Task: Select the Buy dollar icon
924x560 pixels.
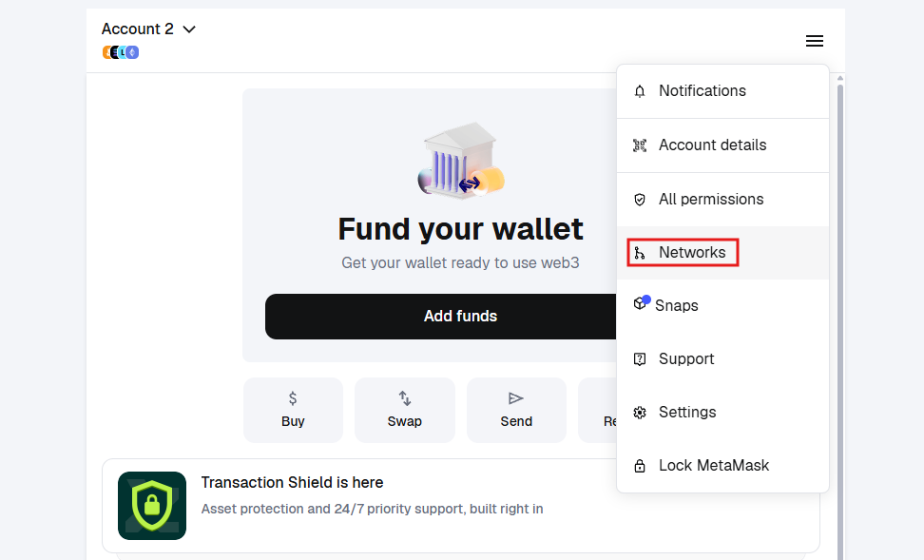Action: click(x=293, y=397)
